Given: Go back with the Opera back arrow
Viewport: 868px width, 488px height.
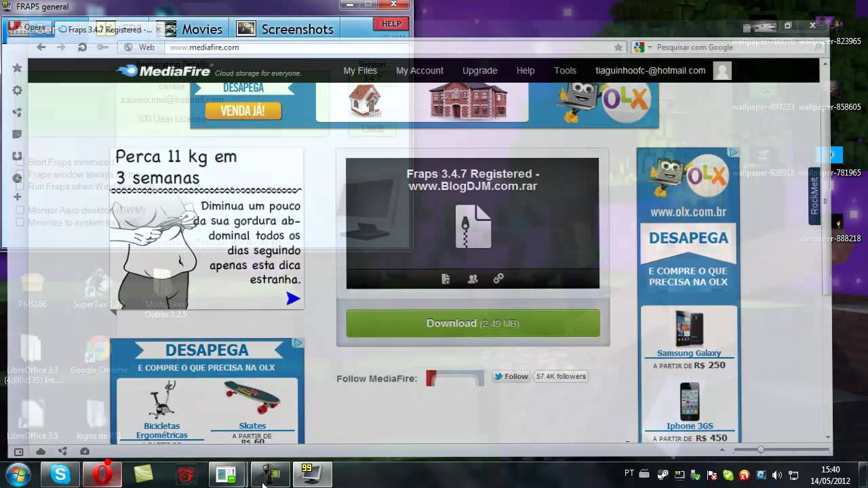Looking at the screenshot, I should [41, 47].
